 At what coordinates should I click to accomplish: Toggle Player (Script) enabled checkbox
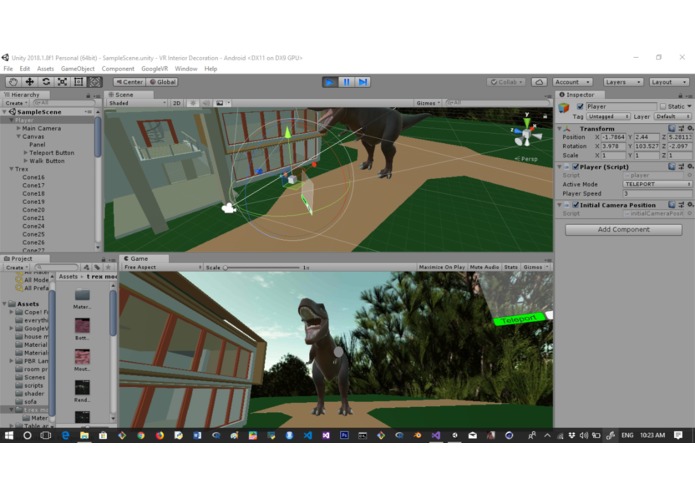[575, 167]
